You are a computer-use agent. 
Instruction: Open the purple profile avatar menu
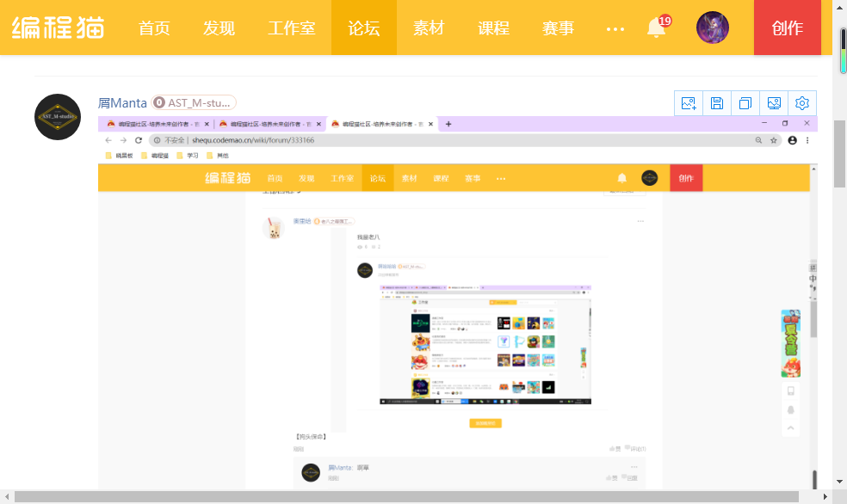[713, 28]
